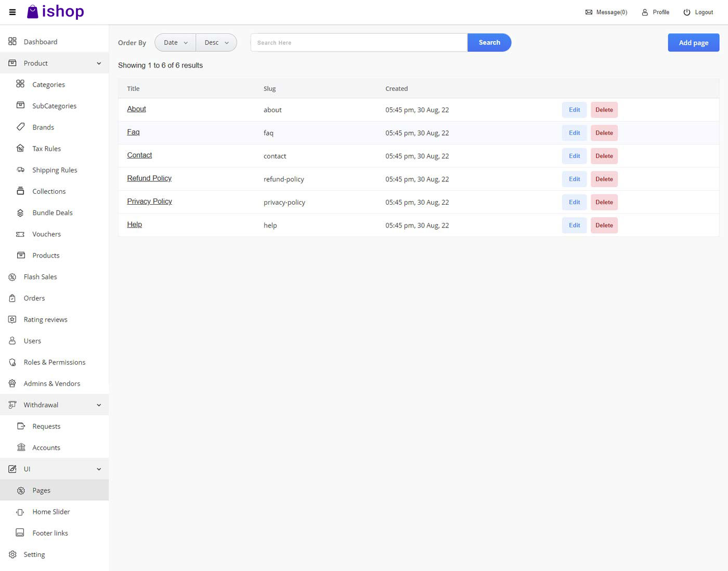
Task: Open Home Slider in sidebar
Action: pyautogui.click(x=51, y=512)
